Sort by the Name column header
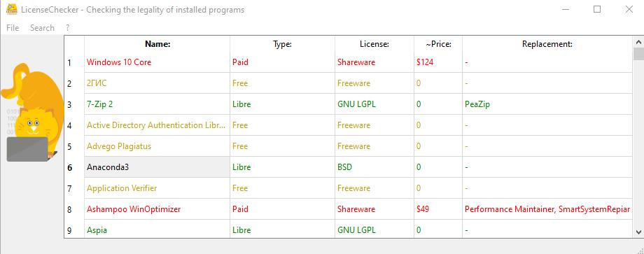 point(157,44)
